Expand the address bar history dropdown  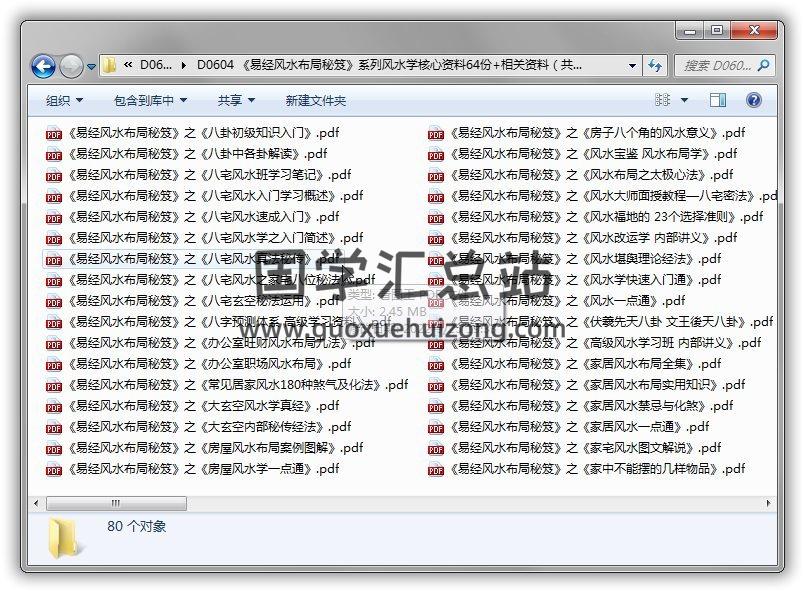[632, 66]
